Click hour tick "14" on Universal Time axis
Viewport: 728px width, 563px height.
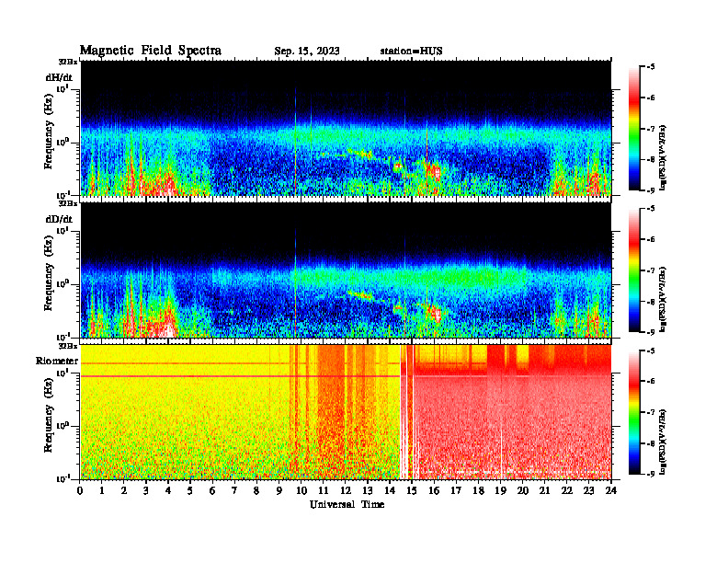click(x=390, y=490)
